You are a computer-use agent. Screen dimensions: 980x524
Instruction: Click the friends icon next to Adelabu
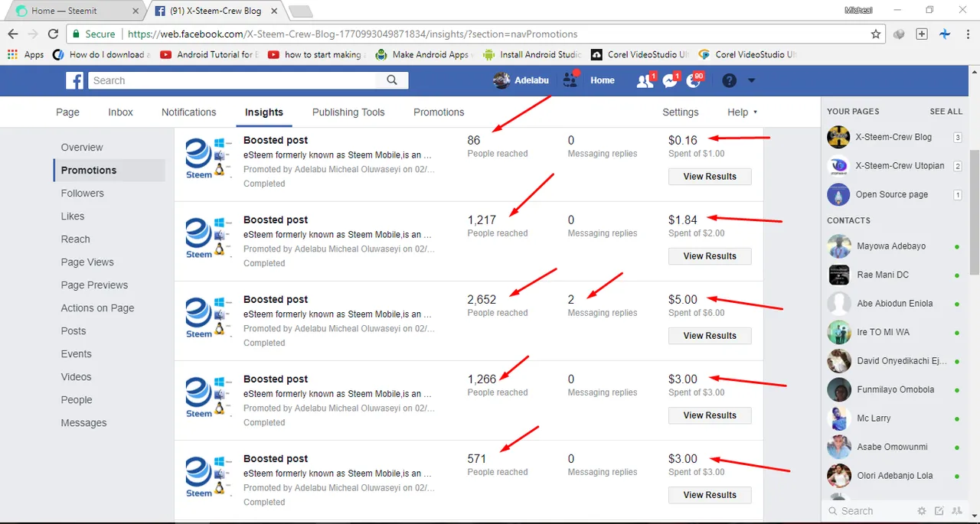(x=570, y=80)
